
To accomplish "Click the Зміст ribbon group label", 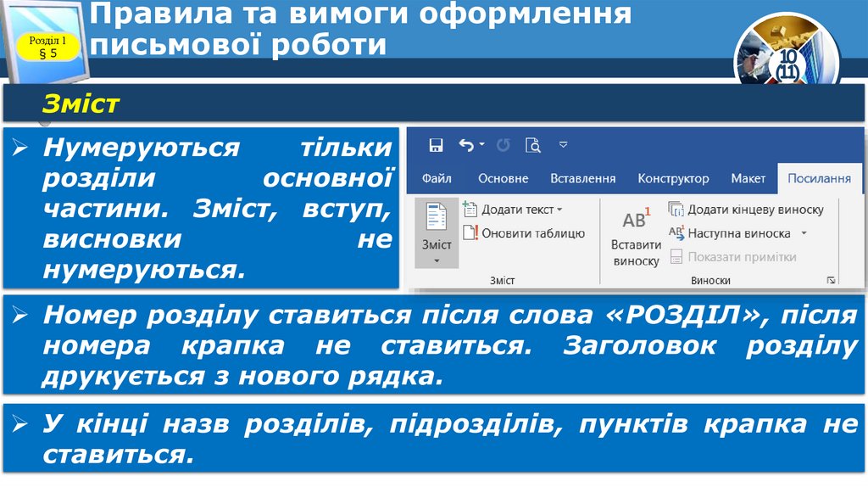I will [x=502, y=280].
